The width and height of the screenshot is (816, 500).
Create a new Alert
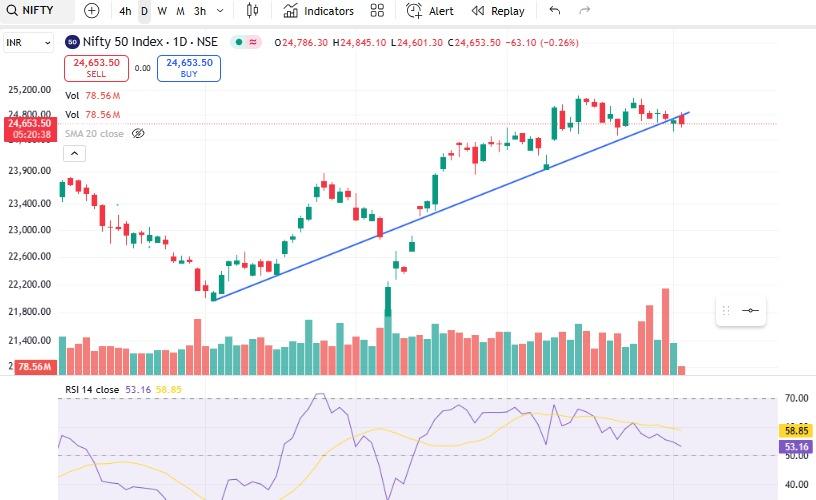pos(430,11)
